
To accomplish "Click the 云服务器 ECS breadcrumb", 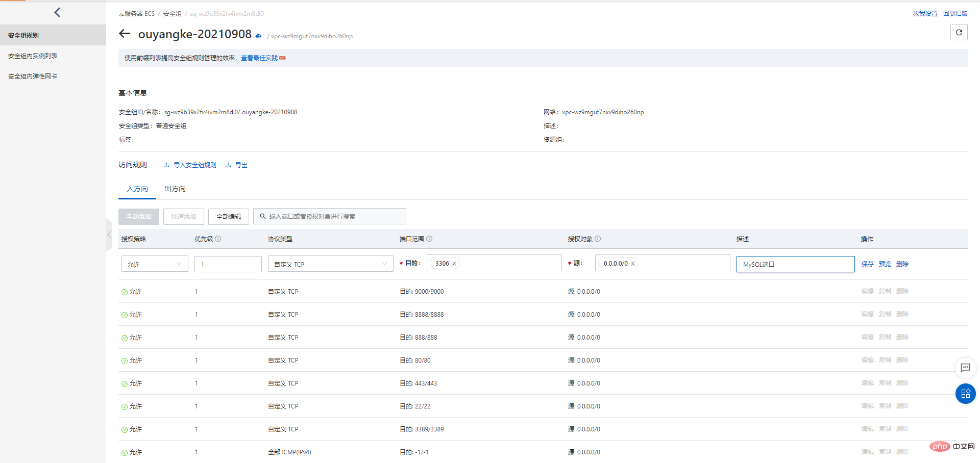I will [136, 14].
